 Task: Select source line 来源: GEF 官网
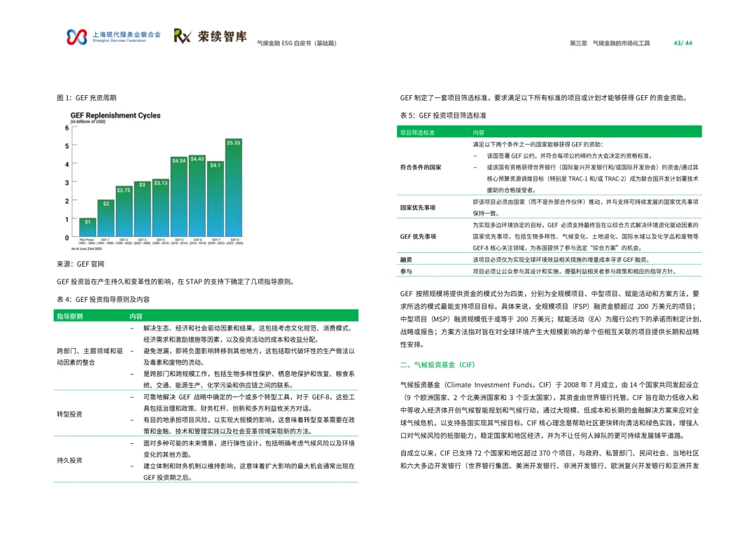click(80, 264)
